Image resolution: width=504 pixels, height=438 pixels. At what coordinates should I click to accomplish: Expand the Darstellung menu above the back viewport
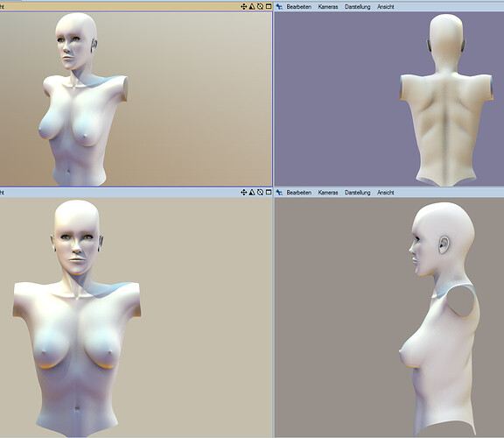point(357,6)
